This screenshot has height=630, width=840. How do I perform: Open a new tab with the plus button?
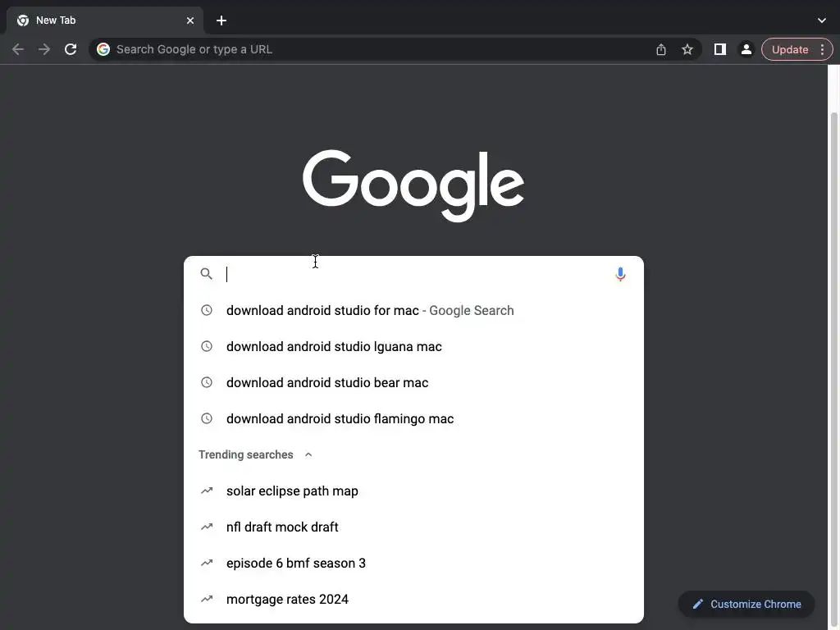pos(221,21)
